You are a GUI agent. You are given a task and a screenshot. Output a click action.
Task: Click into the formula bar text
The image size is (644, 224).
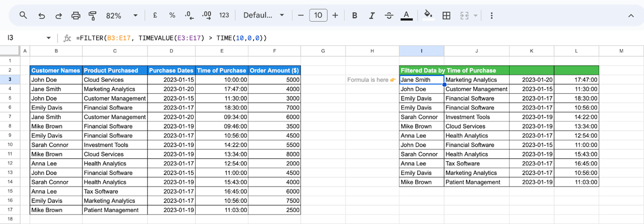pos(171,38)
